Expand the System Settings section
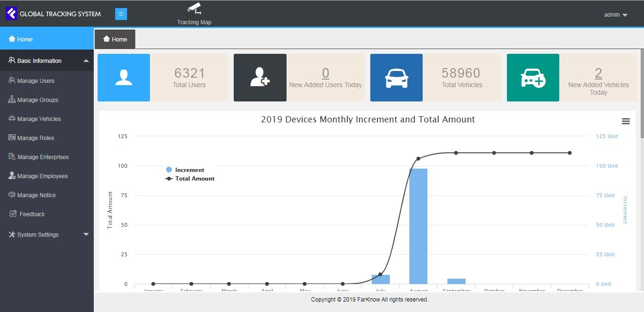The width and height of the screenshot is (644, 312). (x=47, y=235)
